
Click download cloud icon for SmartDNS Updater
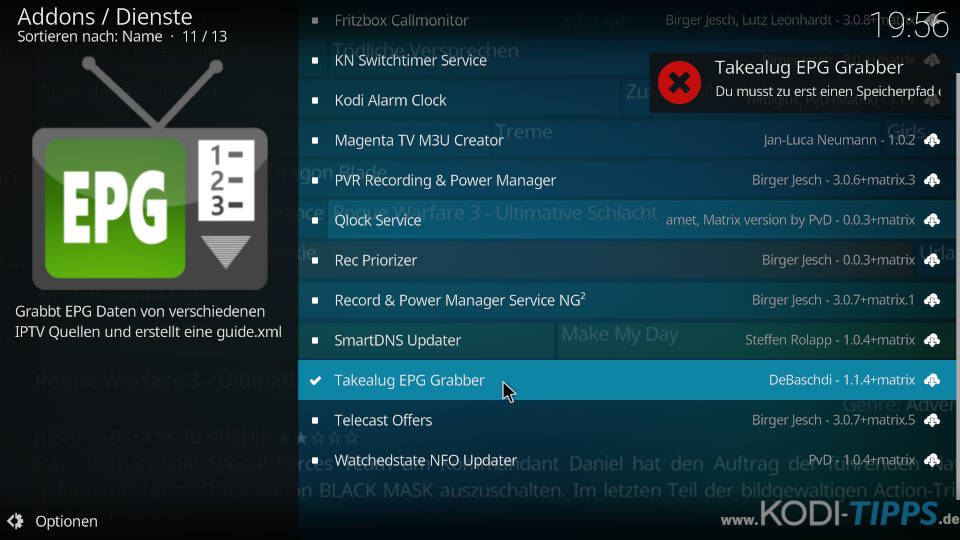click(932, 340)
